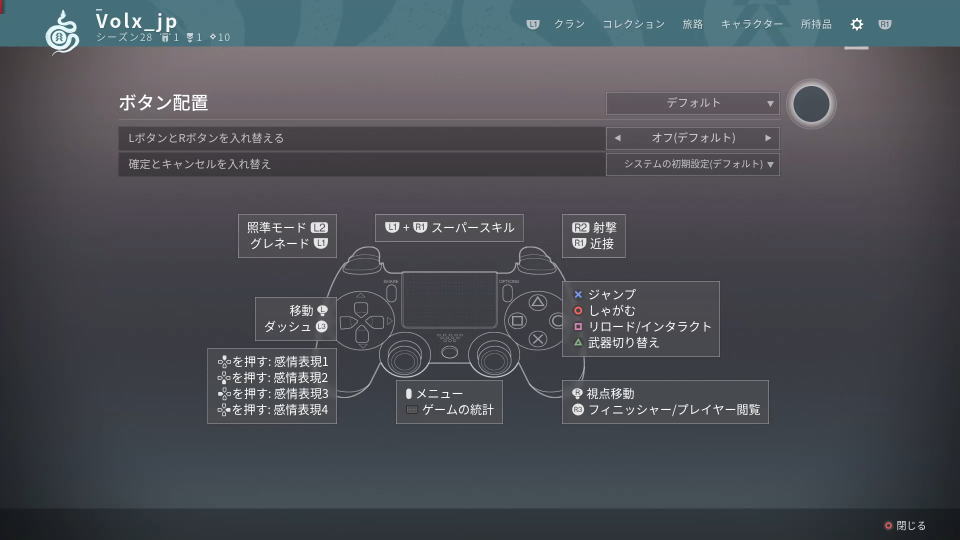Click the triangle icon next to 武器切り替え
Screen dimensions: 960x540
pos(578,342)
